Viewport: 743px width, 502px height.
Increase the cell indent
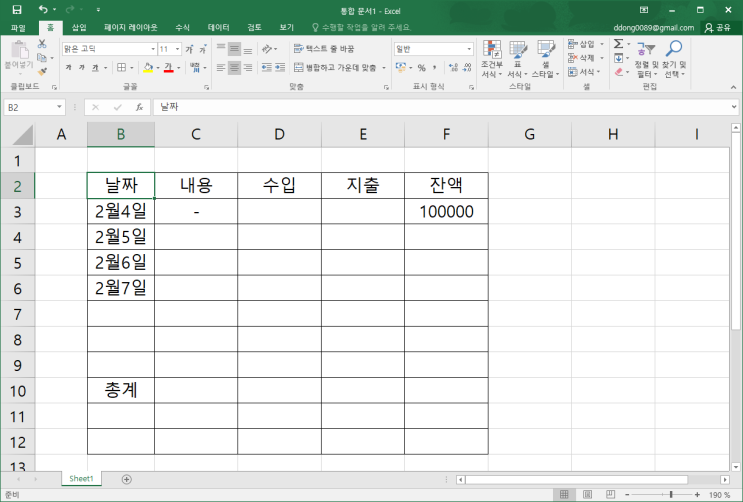(x=280, y=67)
